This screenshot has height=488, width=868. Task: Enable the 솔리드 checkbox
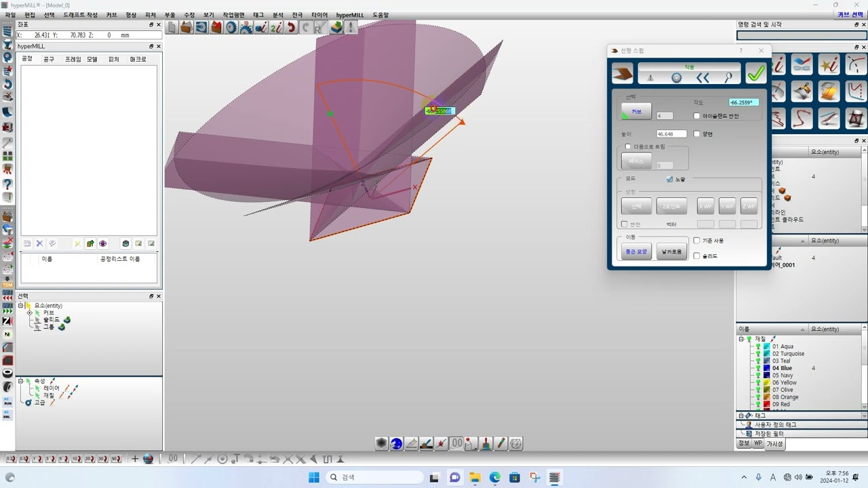click(696, 256)
